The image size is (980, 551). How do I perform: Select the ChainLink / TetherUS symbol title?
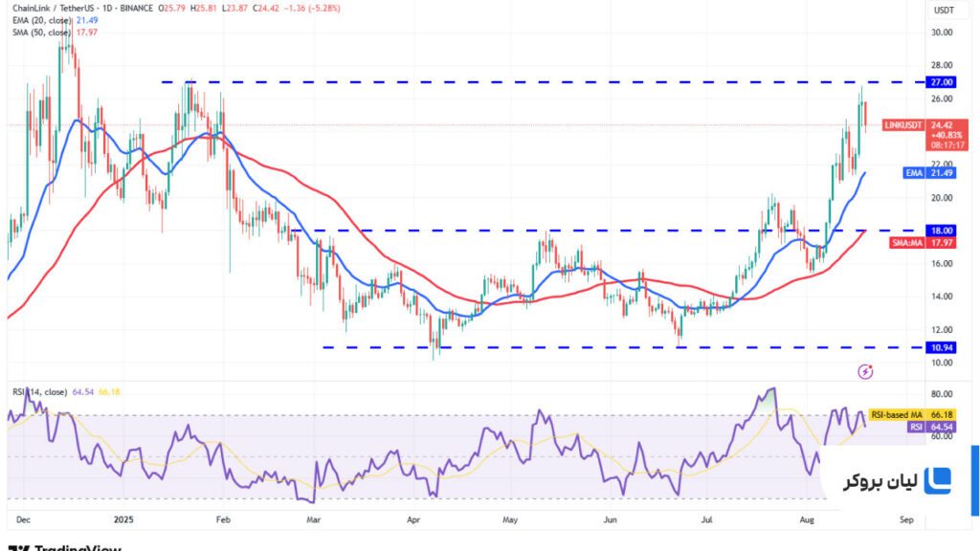coord(53,9)
